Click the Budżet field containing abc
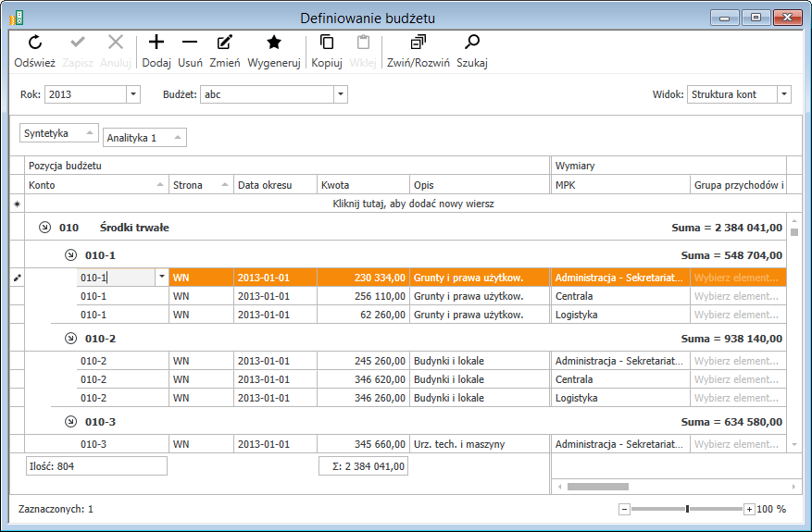Viewport: 812px width, 532px height. (268, 94)
